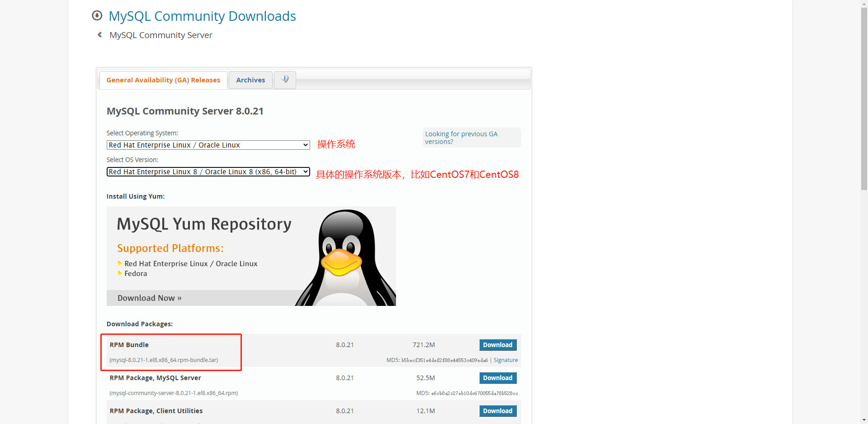The width and height of the screenshot is (868, 424).
Task: Click the scrollbar up arrow
Action: pyautogui.click(x=864, y=4)
